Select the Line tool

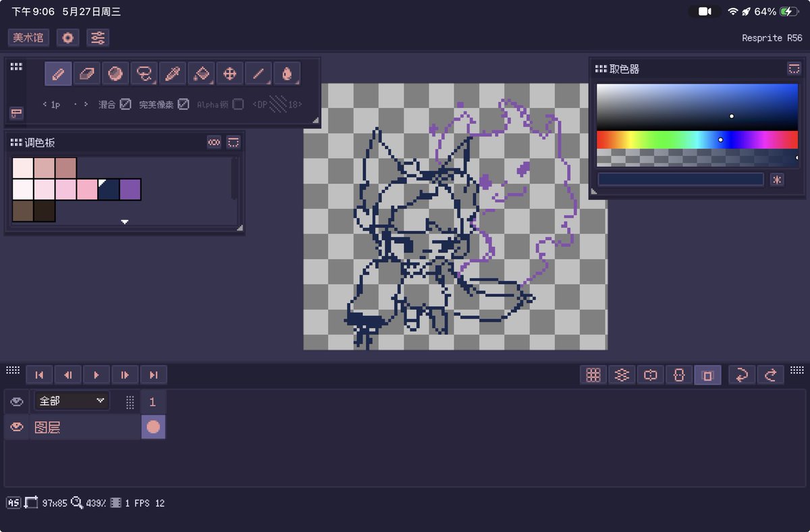[259, 74]
